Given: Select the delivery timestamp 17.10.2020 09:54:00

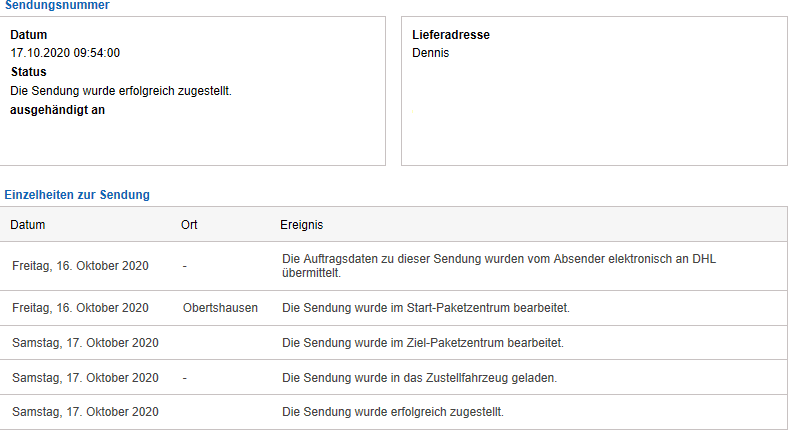Looking at the screenshot, I should click(65, 53).
